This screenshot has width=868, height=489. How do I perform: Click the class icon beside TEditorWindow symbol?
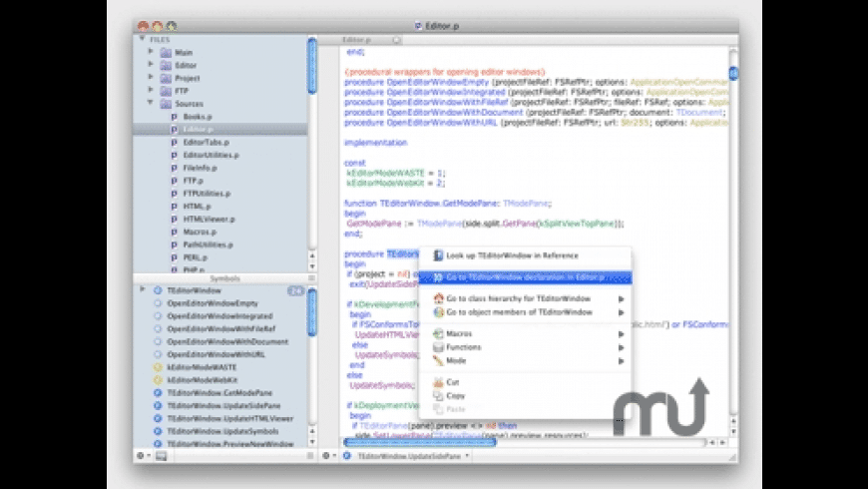tap(158, 290)
